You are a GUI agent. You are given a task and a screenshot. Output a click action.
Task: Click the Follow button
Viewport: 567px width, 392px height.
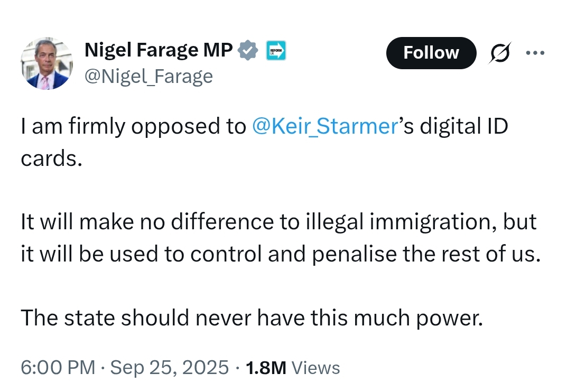coord(431,53)
